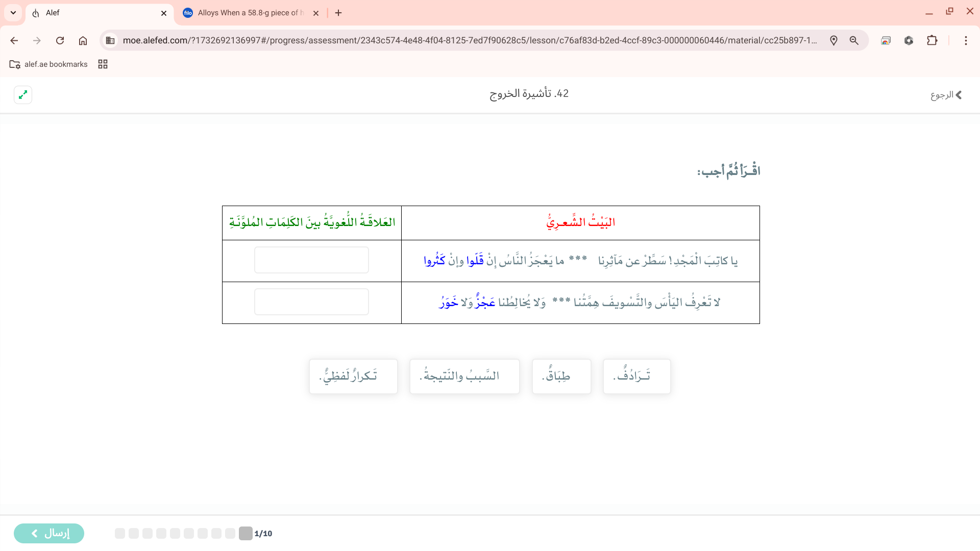
Task: Click the zoom magnifier icon in address bar
Action: tap(854, 40)
